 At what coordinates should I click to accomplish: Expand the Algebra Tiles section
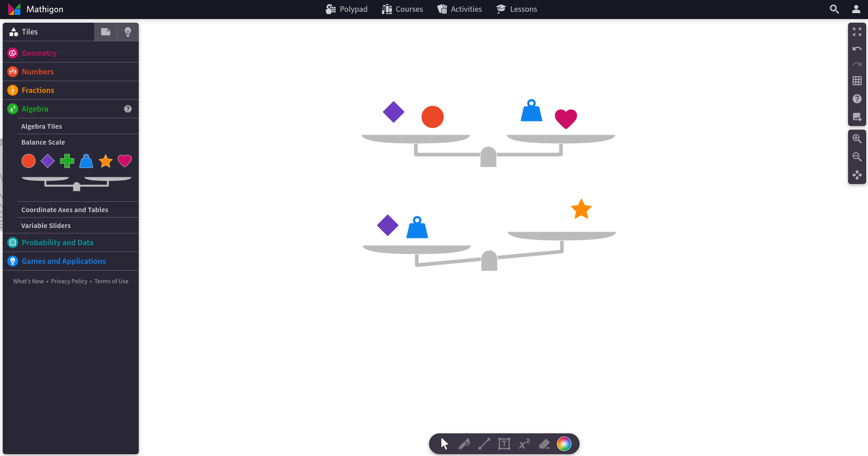coord(78,126)
